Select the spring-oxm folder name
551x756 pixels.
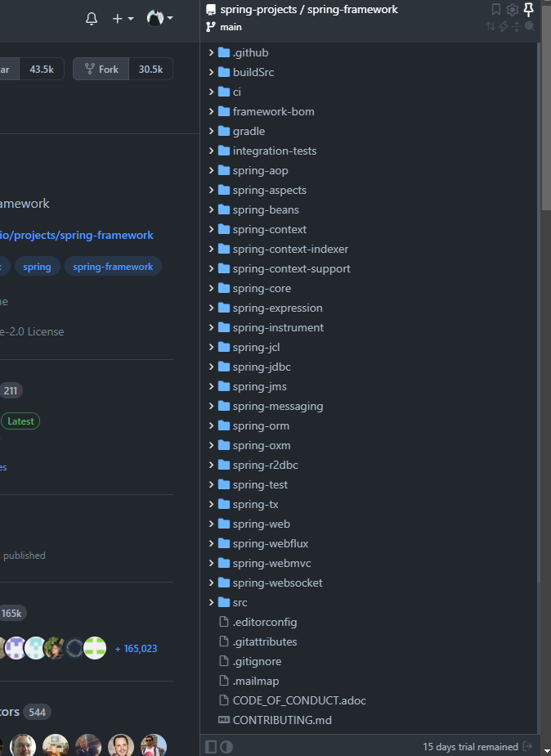point(262,445)
